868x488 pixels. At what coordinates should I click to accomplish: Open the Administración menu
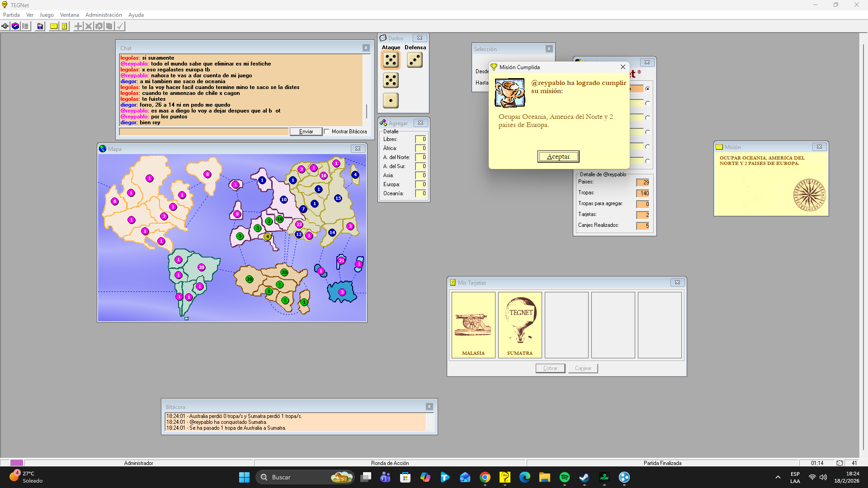pyautogui.click(x=104, y=15)
